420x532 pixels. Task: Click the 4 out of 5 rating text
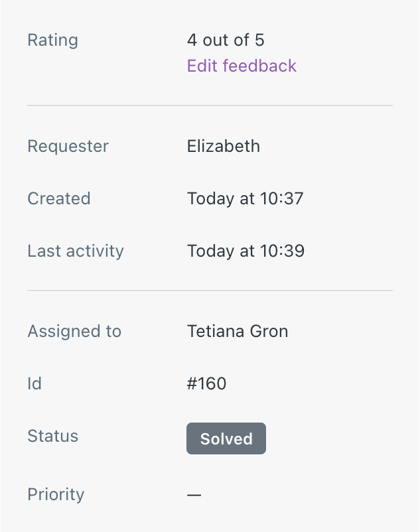coord(226,40)
